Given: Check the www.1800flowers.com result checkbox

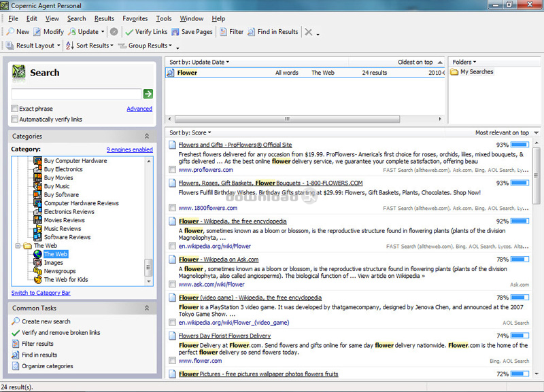Looking at the screenshot, I should point(172,208).
